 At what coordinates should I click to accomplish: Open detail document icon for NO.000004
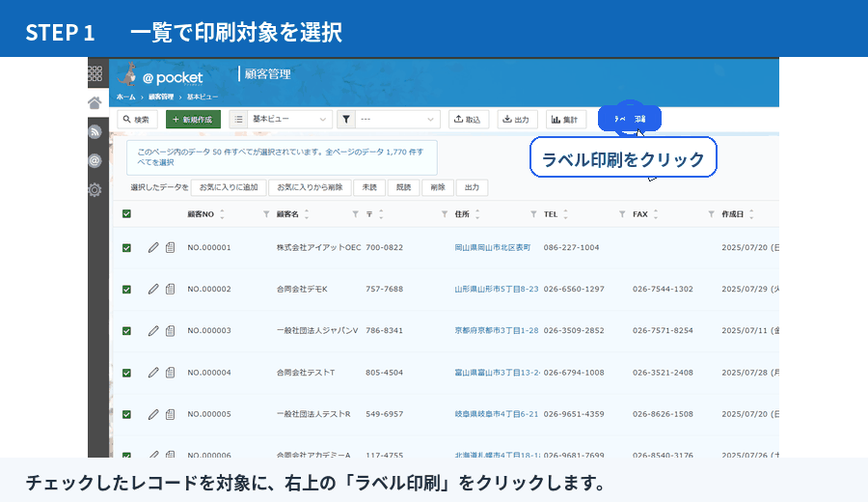pos(170,373)
